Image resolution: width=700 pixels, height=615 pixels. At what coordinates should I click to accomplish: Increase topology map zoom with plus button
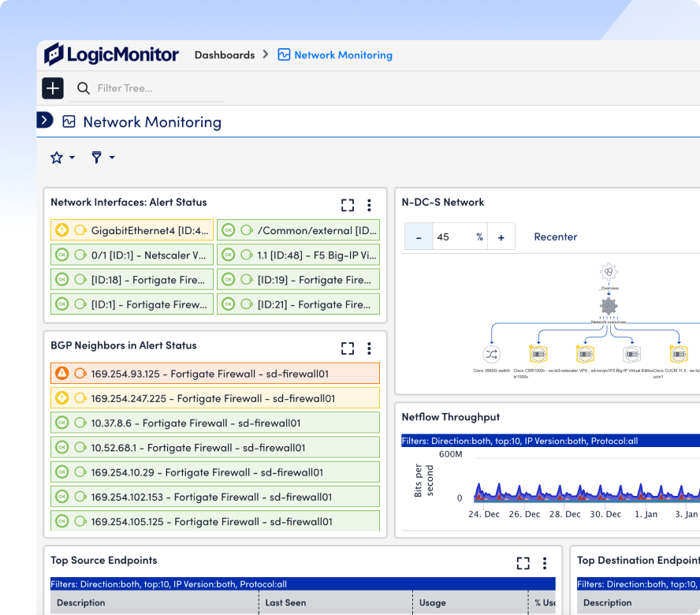(x=501, y=237)
